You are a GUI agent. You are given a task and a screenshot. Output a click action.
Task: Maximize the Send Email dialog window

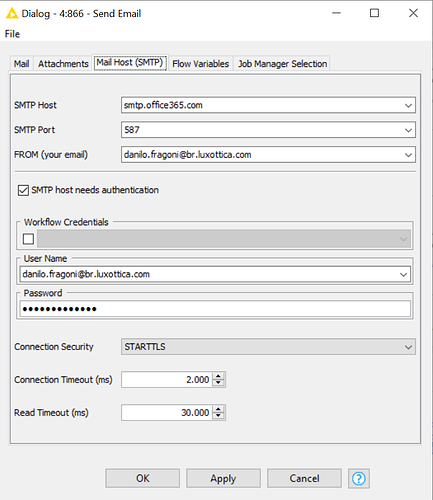point(374,13)
